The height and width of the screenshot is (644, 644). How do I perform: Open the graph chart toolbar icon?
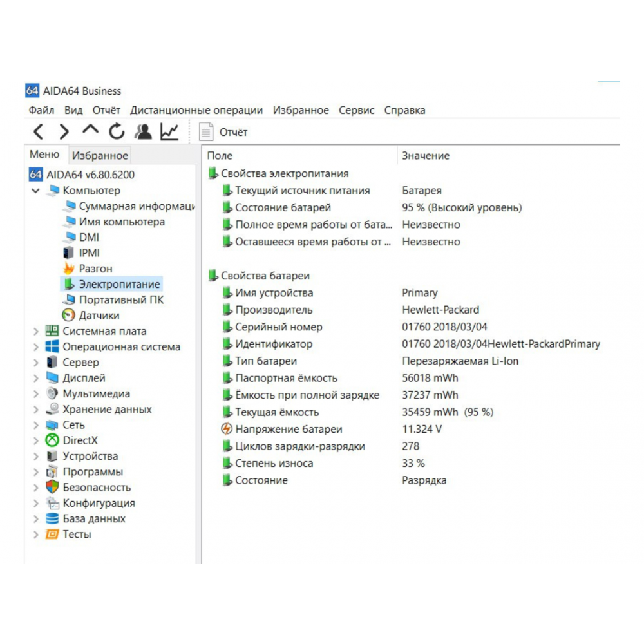click(x=169, y=132)
